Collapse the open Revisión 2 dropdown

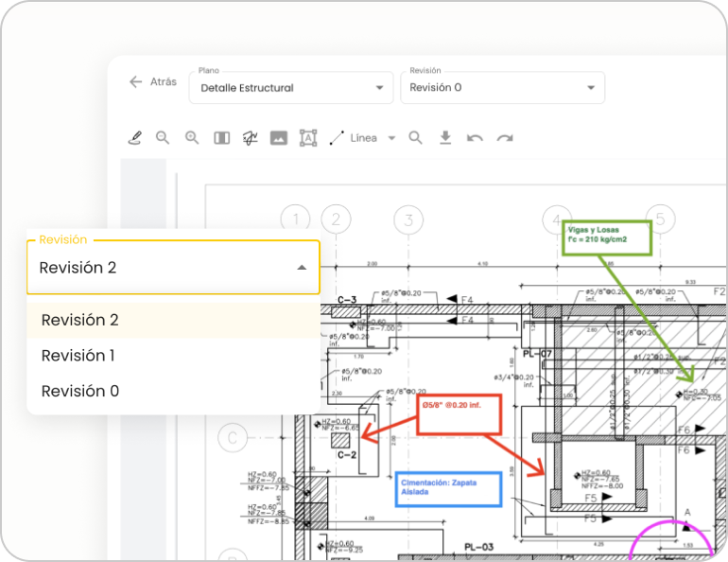click(302, 268)
